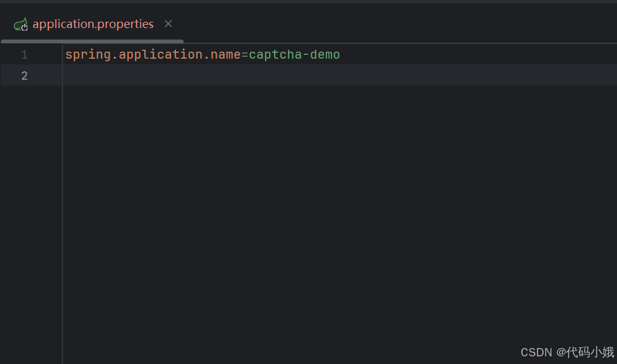Place the caret on empty line 2

(339, 75)
